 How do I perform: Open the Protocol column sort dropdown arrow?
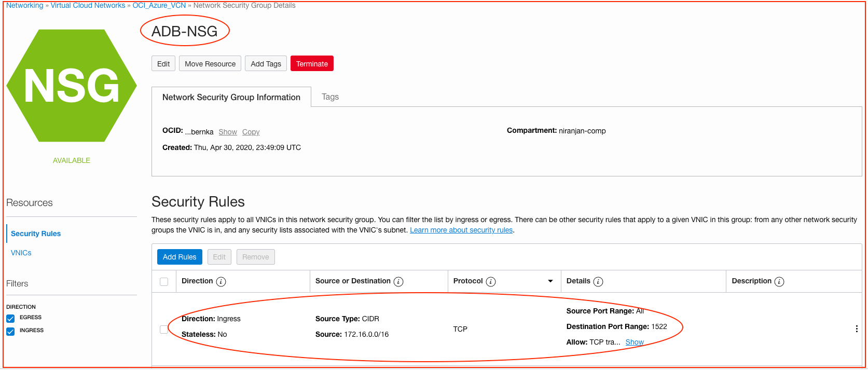click(x=550, y=281)
